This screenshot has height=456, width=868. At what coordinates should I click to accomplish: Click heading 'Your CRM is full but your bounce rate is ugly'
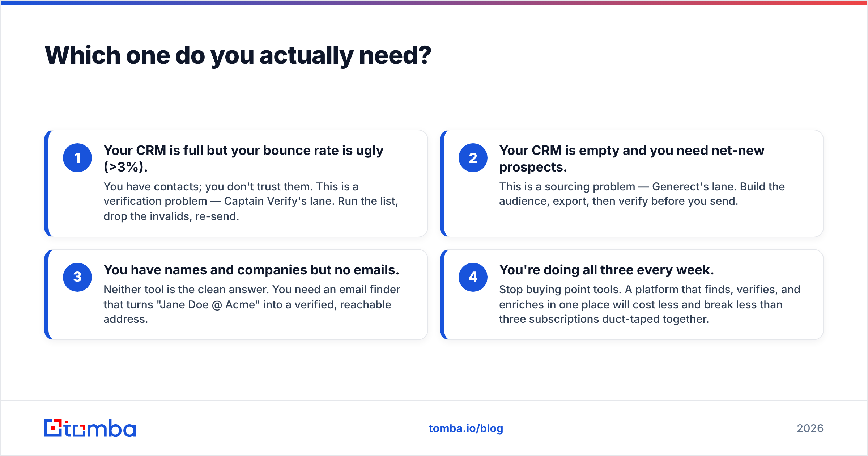tap(243, 159)
